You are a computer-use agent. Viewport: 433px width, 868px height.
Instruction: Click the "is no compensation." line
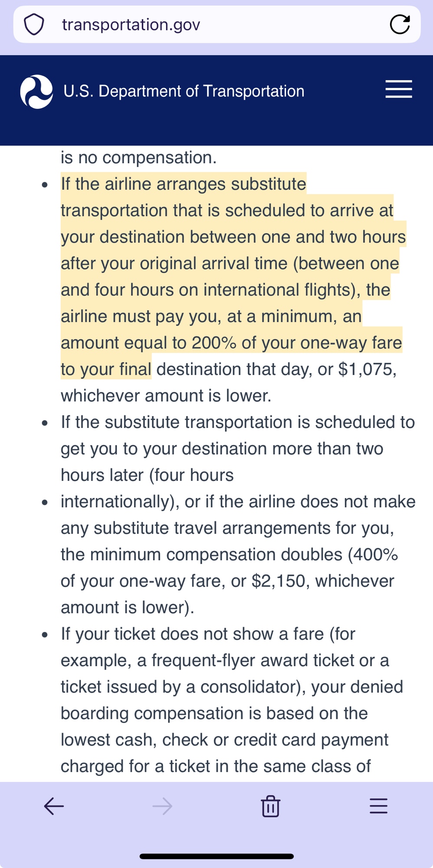tap(138, 158)
